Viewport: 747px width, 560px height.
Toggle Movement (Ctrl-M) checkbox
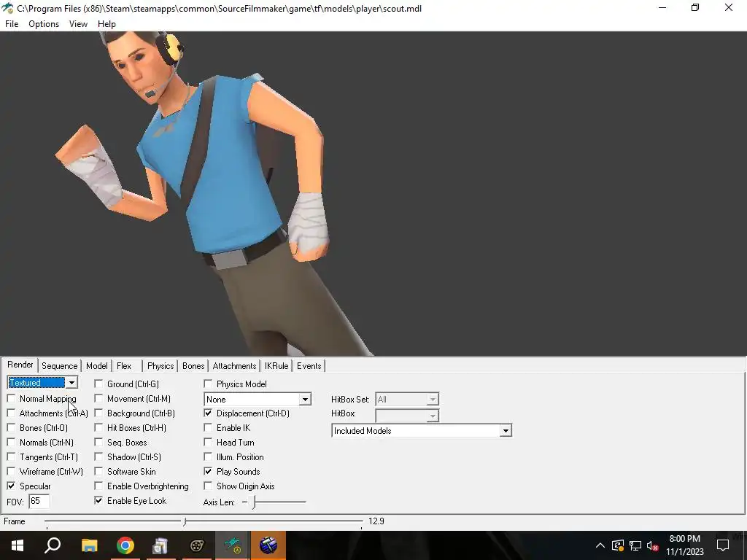tap(98, 399)
